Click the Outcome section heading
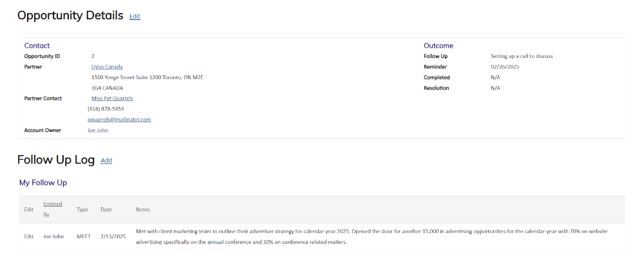This screenshot has width=644, height=262. click(x=439, y=46)
